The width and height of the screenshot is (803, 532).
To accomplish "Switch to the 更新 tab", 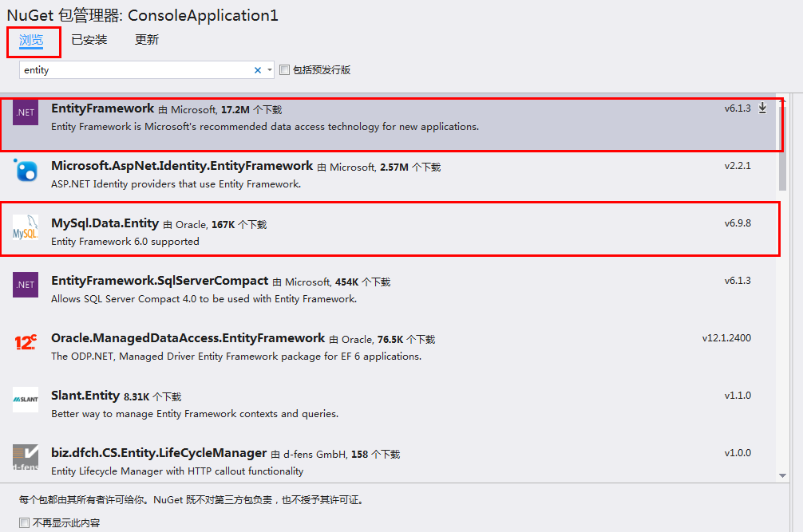I will [147, 40].
